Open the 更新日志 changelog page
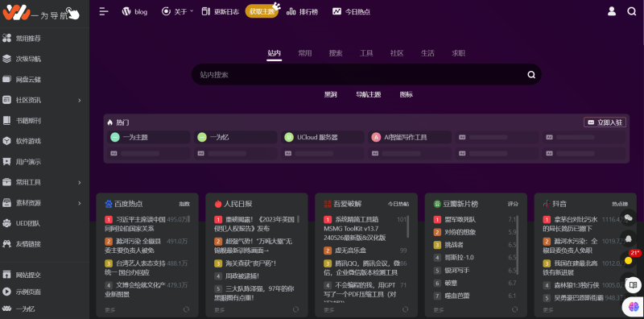Screen dimensions: 644x319 [x=220, y=11]
